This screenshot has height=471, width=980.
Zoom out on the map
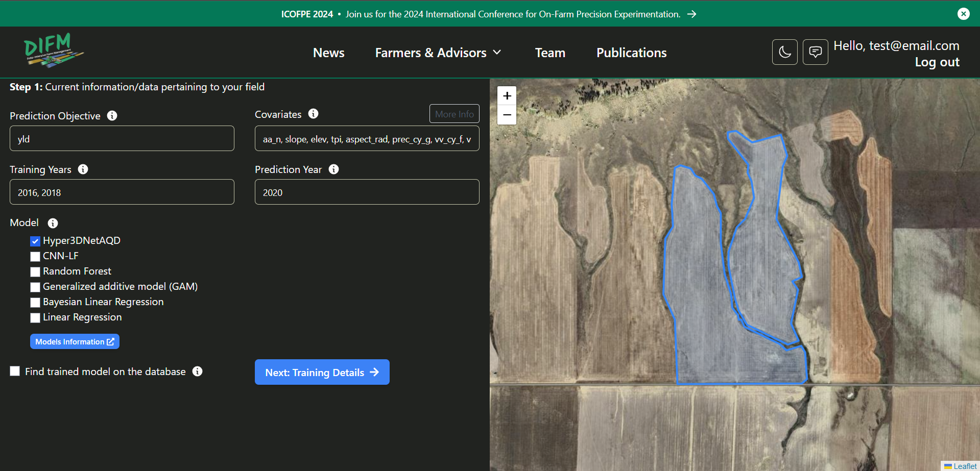(x=507, y=115)
